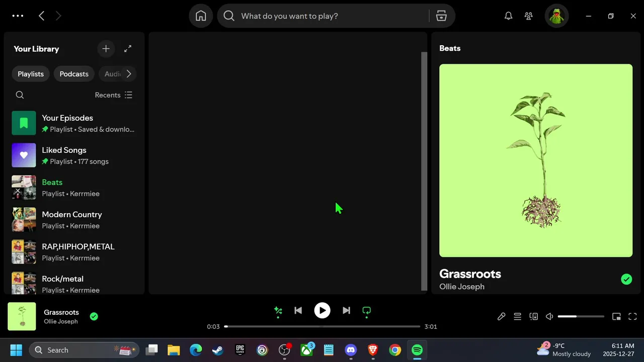Open Epic Games from the taskbar
The height and width of the screenshot is (362, 644).
tap(240, 350)
